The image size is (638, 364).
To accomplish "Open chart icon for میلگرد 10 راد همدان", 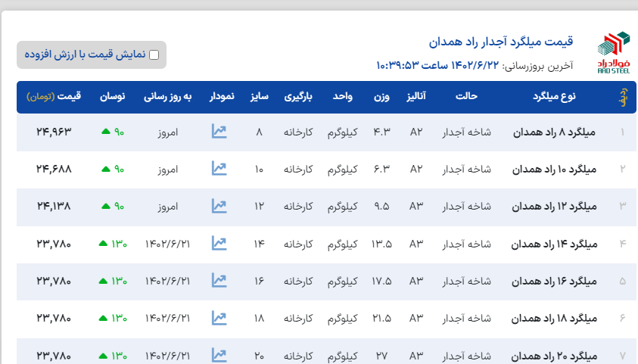I will [219, 169].
